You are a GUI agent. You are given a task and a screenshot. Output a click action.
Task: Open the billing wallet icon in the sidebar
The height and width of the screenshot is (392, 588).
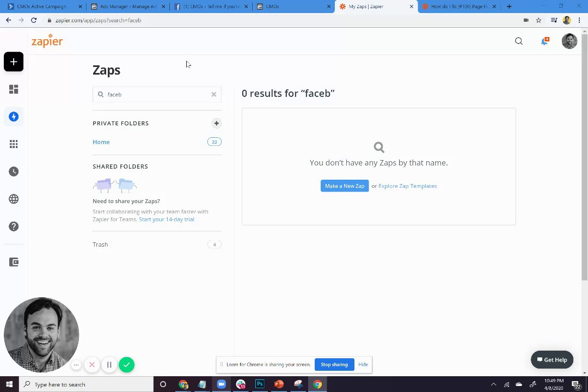14,262
